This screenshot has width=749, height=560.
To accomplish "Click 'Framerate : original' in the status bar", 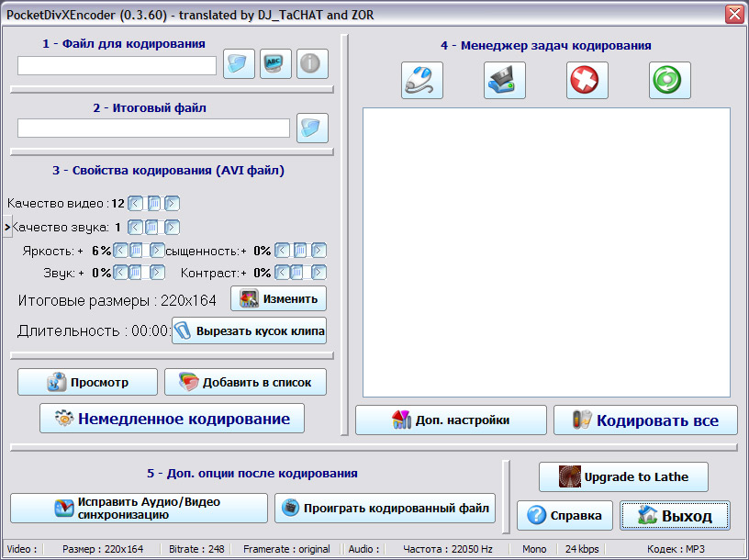I will 286,549.
